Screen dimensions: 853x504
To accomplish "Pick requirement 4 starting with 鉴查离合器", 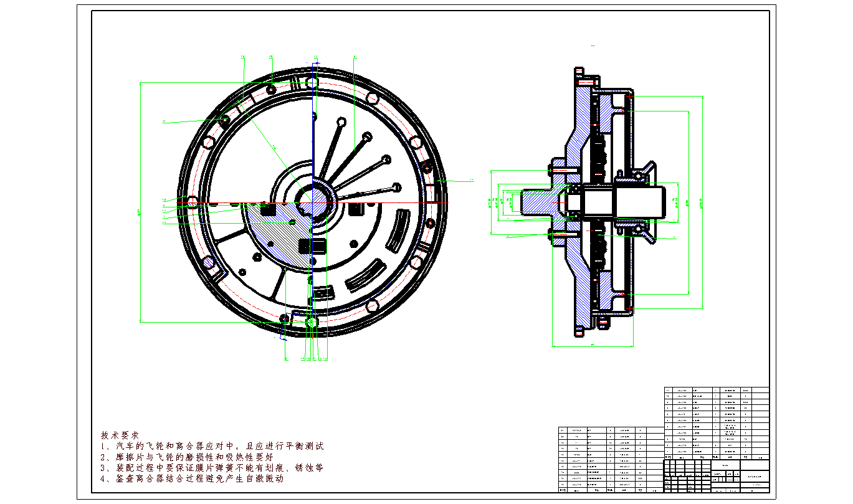I will point(192,478).
